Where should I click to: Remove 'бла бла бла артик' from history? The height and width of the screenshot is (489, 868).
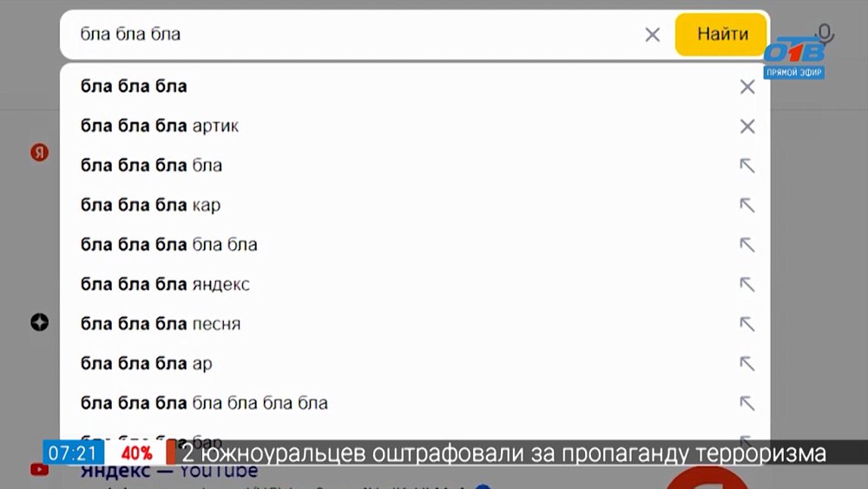coord(747,126)
